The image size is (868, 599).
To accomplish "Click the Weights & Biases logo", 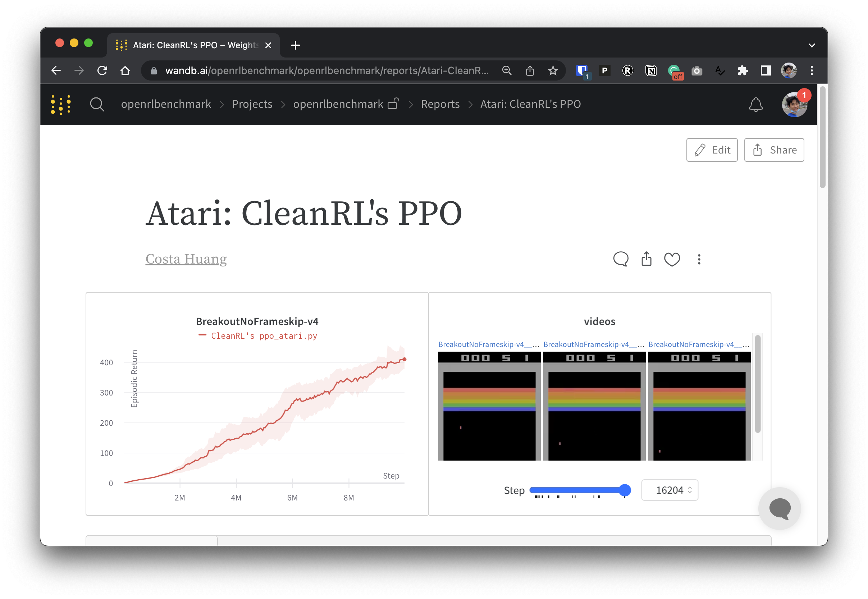I will [x=61, y=104].
